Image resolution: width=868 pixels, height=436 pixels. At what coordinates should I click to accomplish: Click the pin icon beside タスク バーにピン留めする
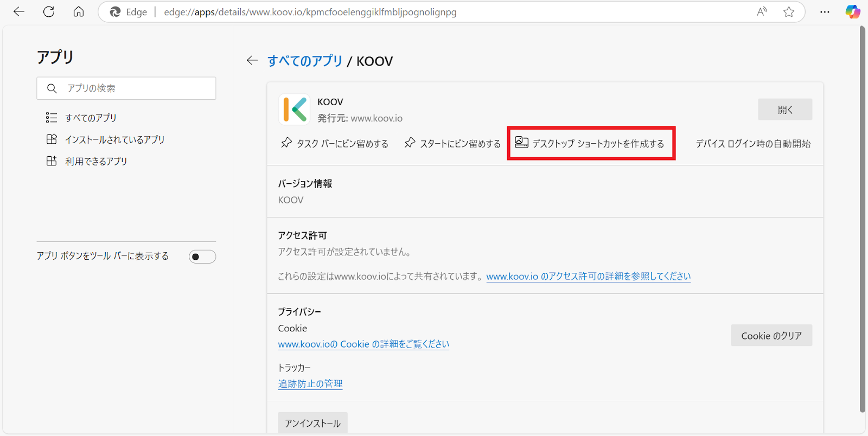pyautogui.click(x=286, y=143)
